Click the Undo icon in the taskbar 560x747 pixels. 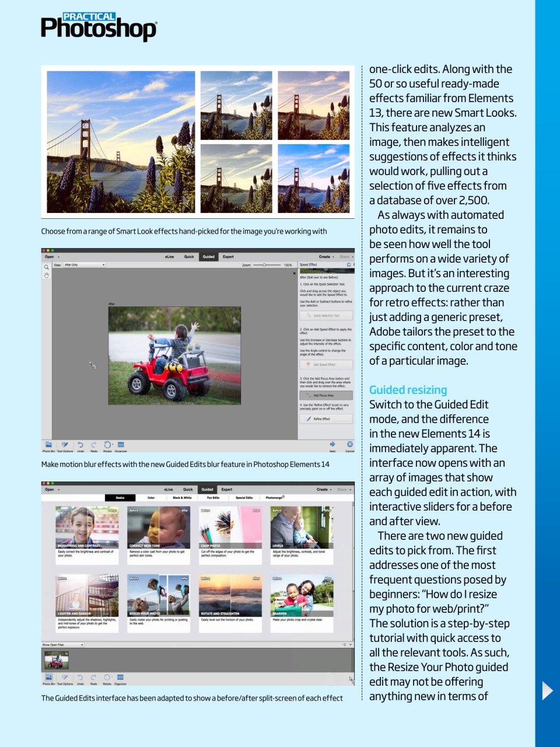click(x=80, y=445)
